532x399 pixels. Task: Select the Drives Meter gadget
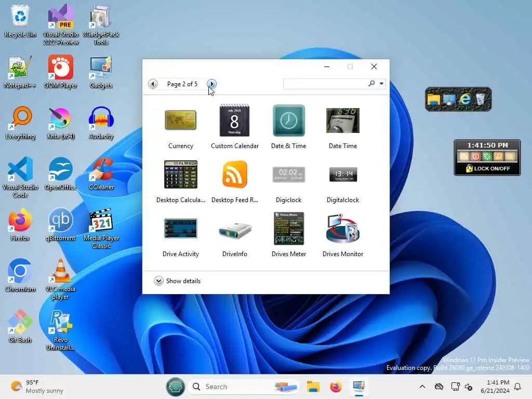pyautogui.click(x=289, y=235)
